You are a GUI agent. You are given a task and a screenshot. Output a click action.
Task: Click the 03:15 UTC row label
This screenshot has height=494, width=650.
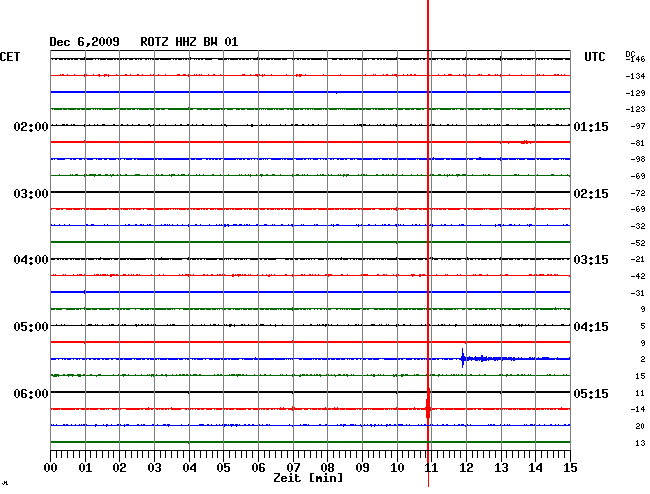[591, 260]
